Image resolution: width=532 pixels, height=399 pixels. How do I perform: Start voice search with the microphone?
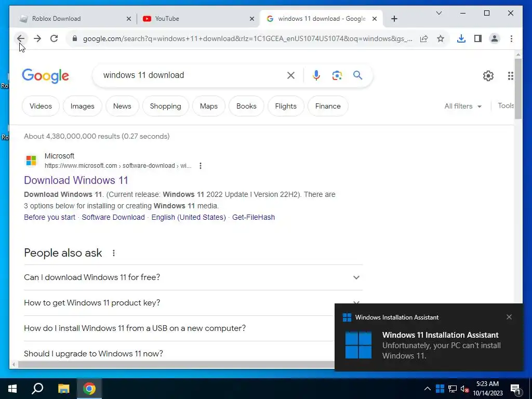point(316,75)
